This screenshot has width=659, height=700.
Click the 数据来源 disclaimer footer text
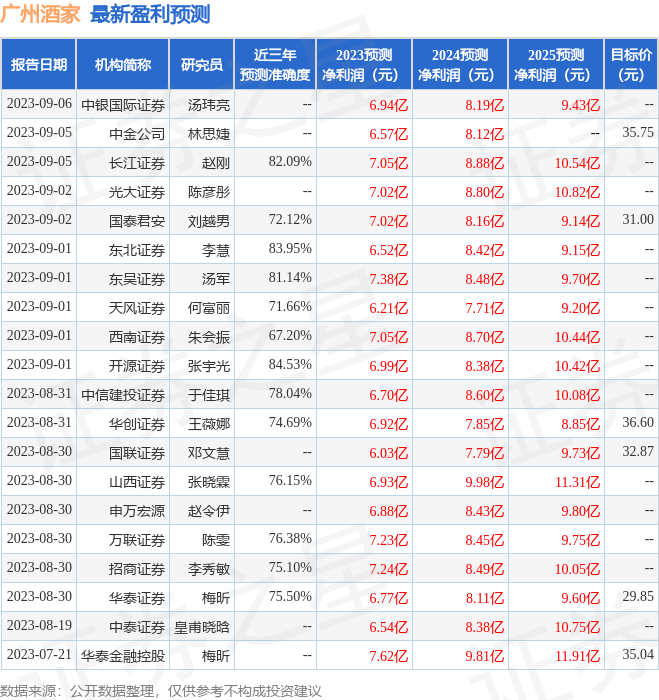pyautogui.click(x=161, y=690)
